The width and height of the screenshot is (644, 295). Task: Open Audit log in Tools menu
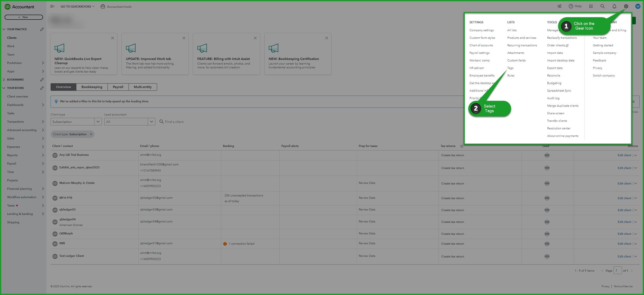point(553,98)
